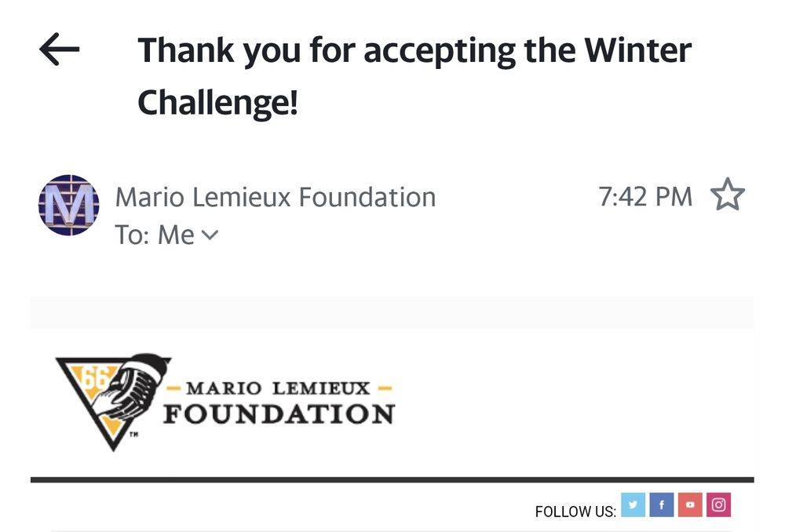Click the yellow 66 triangle emblem
785x532 pixels.
tap(110, 399)
